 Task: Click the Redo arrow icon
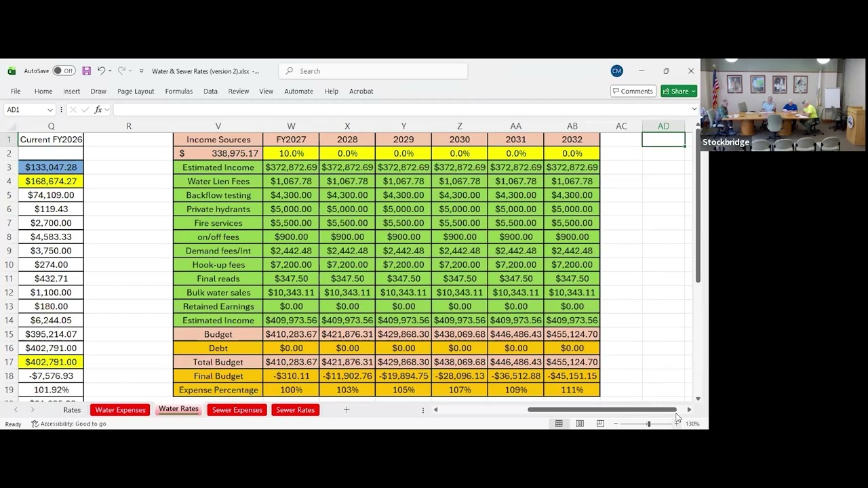pyautogui.click(x=121, y=71)
